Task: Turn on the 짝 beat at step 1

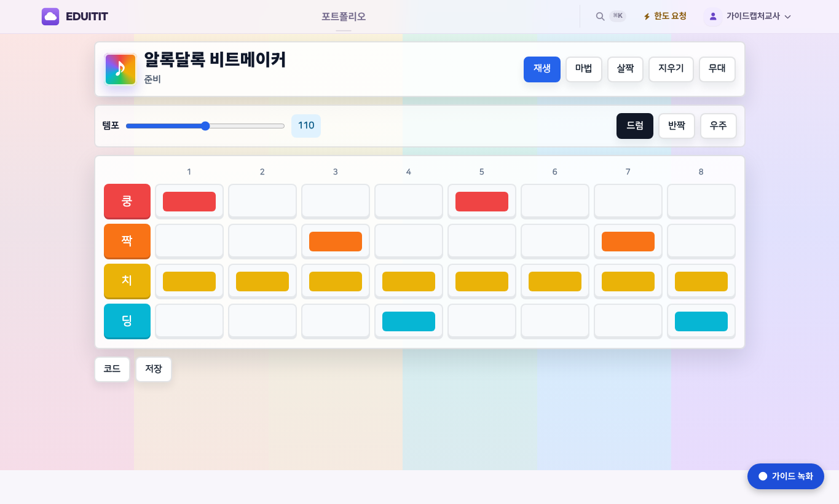Action: coord(189,241)
